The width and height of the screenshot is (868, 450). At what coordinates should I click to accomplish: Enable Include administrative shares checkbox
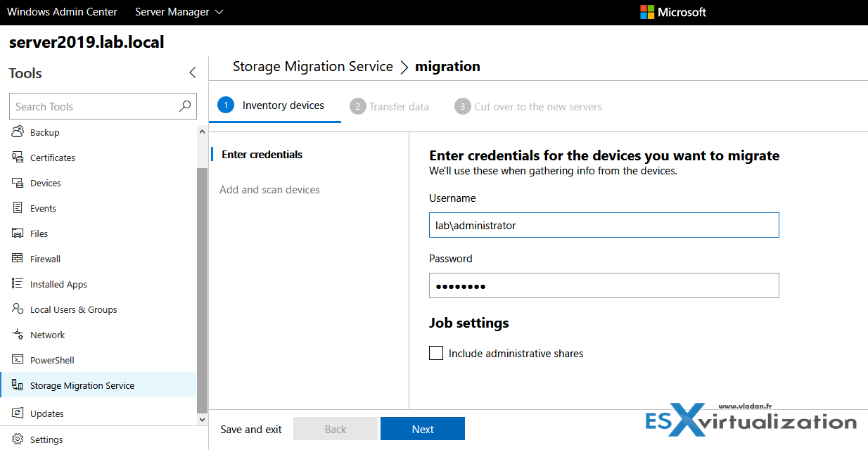click(436, 353)
